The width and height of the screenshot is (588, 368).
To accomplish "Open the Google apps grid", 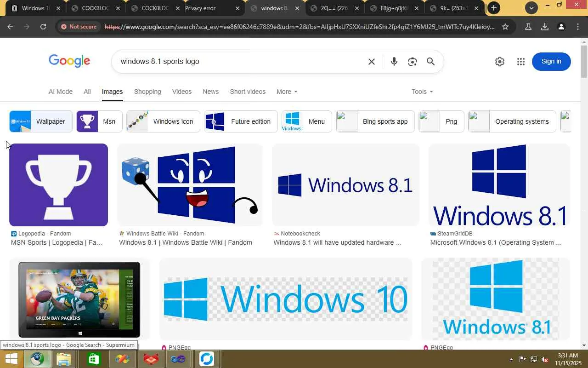I will click(520, 62).
